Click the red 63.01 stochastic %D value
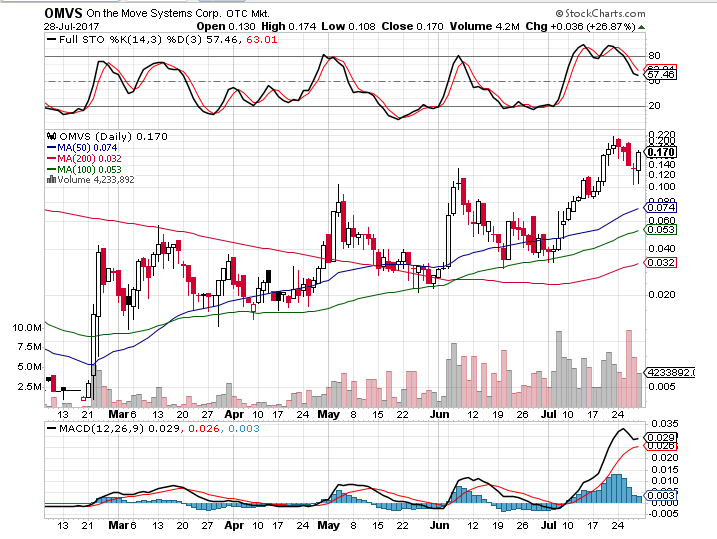 pos(262,40)
